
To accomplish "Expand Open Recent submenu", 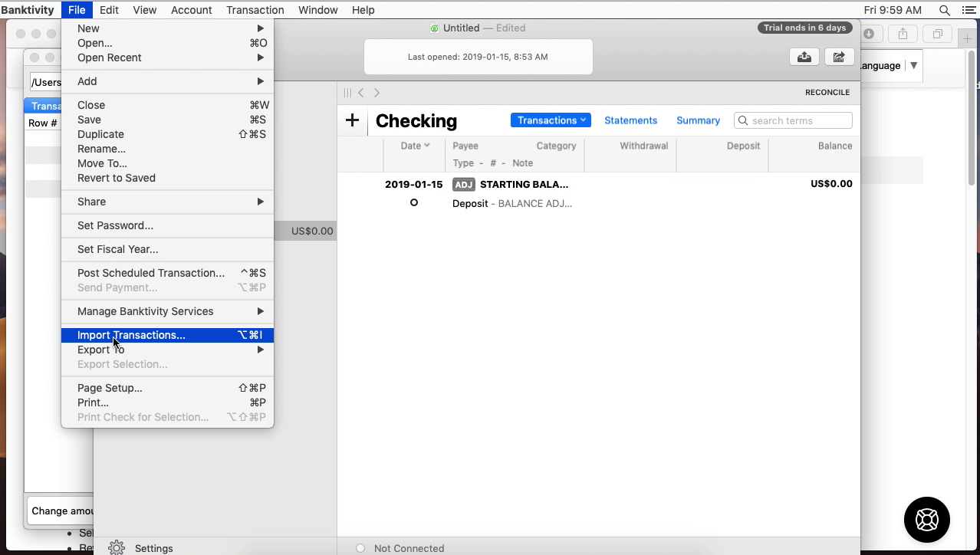I will 167,57.
